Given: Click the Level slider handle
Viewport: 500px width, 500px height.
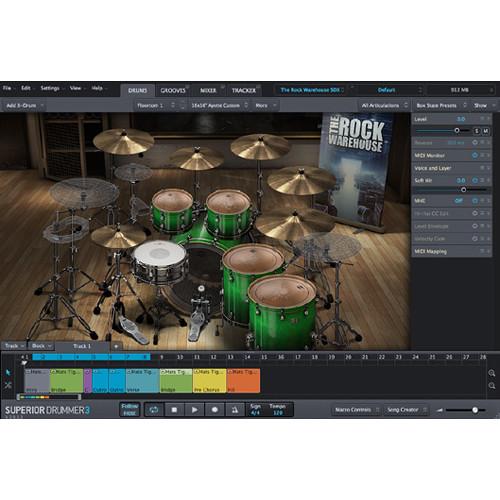Looking at the screenshot, I should point(457,131).
